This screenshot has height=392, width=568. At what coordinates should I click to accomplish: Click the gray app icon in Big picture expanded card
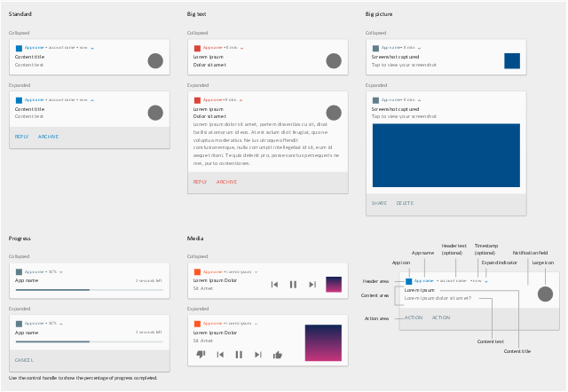(x=375, y=100)
